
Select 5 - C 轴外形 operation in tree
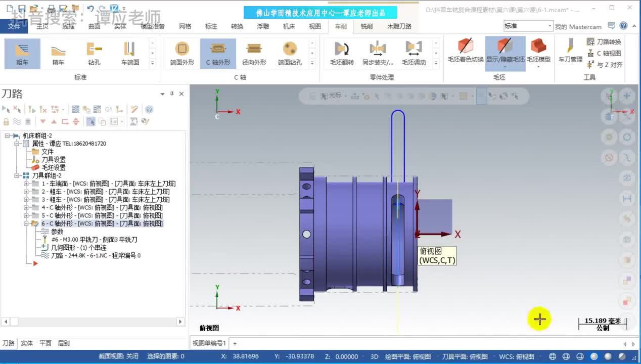coord(102,215)
